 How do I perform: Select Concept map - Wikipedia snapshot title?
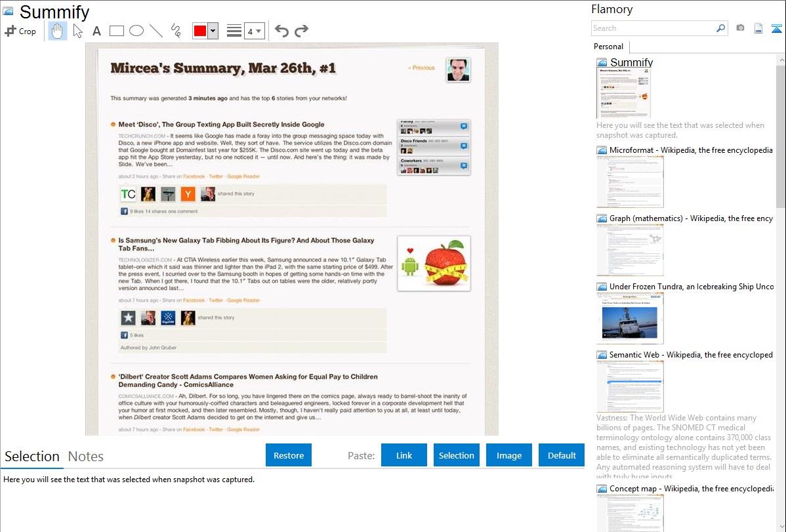point(692,488)
